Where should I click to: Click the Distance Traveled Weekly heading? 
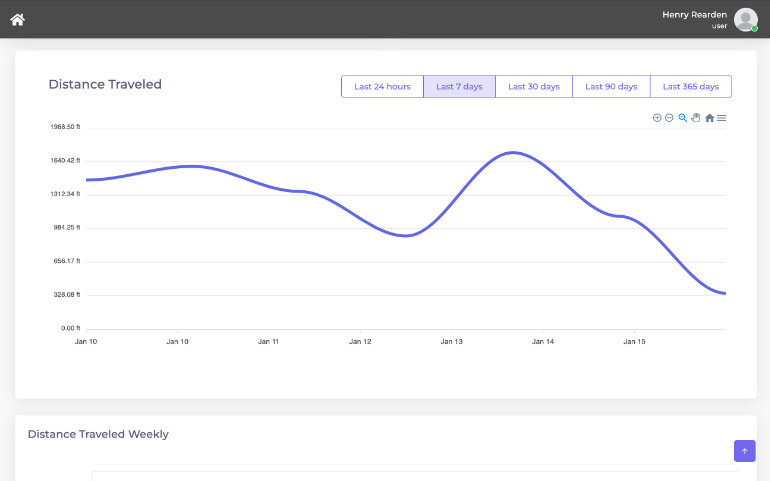coord(98,434)
